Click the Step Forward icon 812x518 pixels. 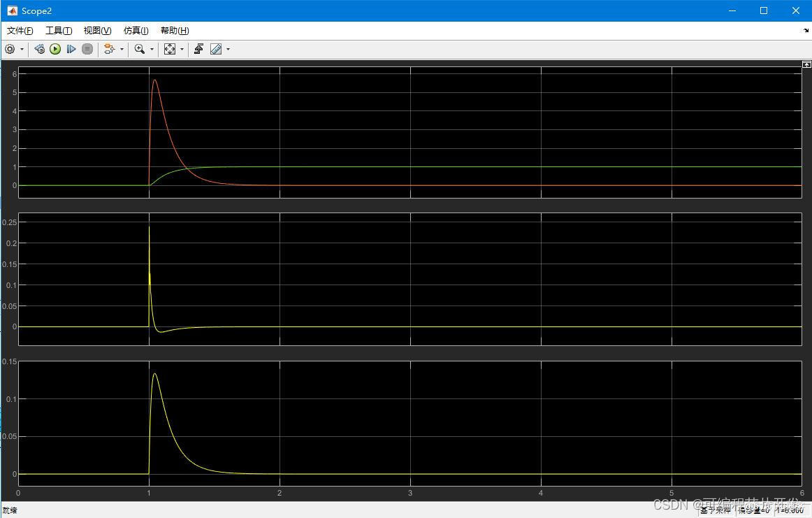[x=71, y=49]
